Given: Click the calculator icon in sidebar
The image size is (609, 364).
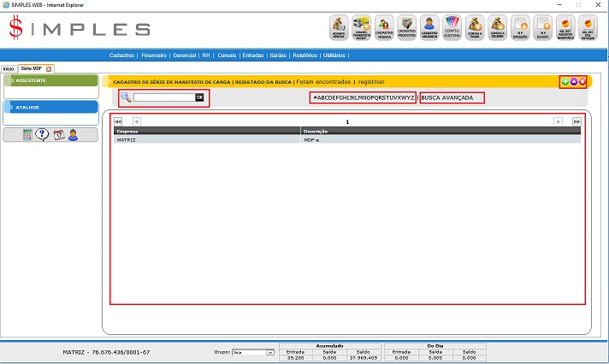Looking at the screenshot, I should pyautogui.click(x=27, y=134).
